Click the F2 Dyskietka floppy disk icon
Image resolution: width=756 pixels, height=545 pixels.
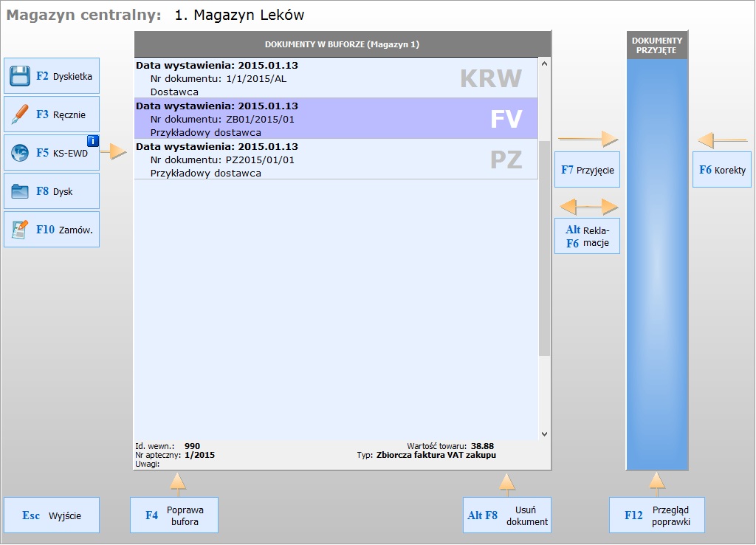point(20,76)
